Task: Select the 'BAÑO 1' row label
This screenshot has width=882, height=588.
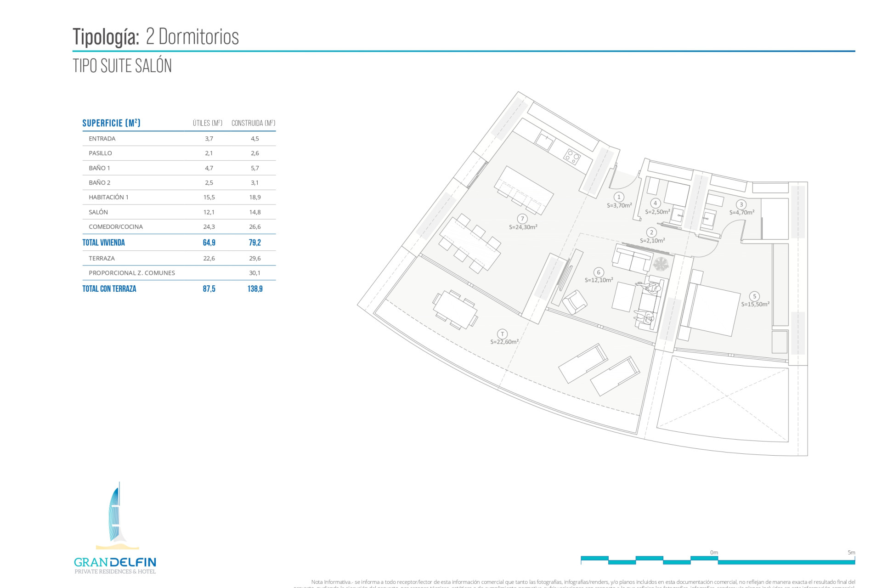Action: pos(99,168)
